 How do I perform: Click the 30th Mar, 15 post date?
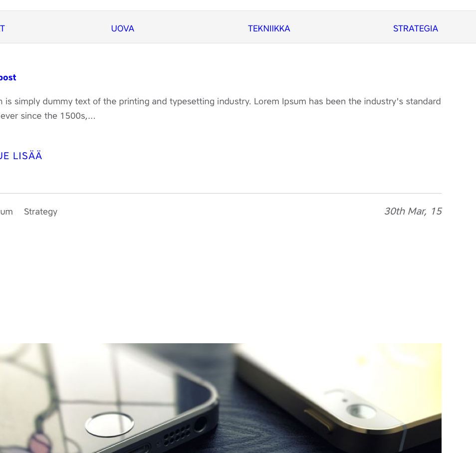click(413, 211)
